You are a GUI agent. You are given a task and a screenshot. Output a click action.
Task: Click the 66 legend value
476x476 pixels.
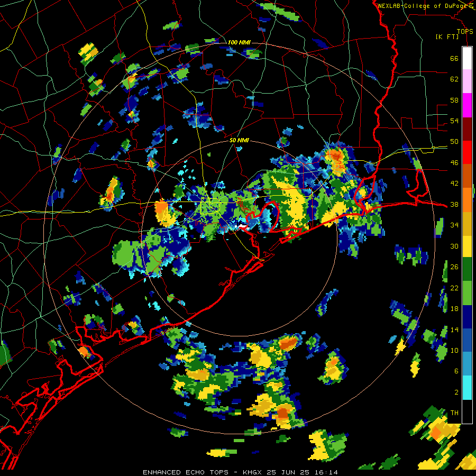click(454, 58)
